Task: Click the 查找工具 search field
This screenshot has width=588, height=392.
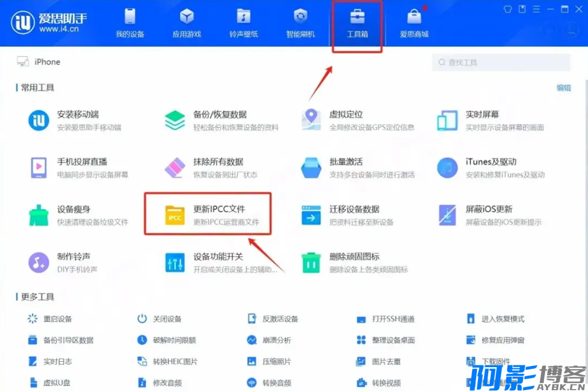Action: point(502,62)
